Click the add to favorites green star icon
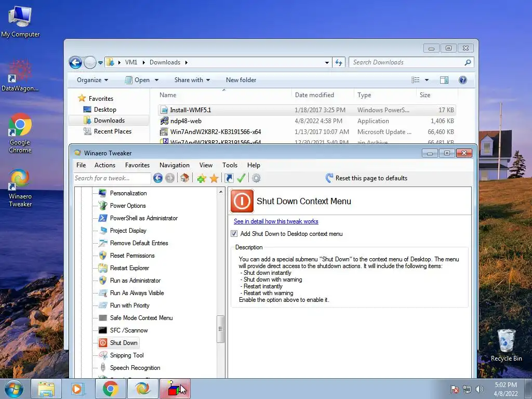Screen dimensions: 532x399 [x=202, y=178]
